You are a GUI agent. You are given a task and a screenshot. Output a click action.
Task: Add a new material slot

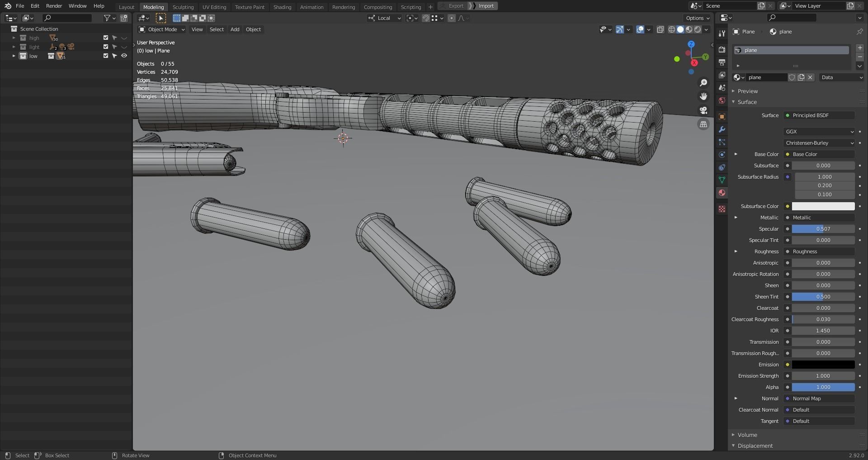tap(860, 48)
